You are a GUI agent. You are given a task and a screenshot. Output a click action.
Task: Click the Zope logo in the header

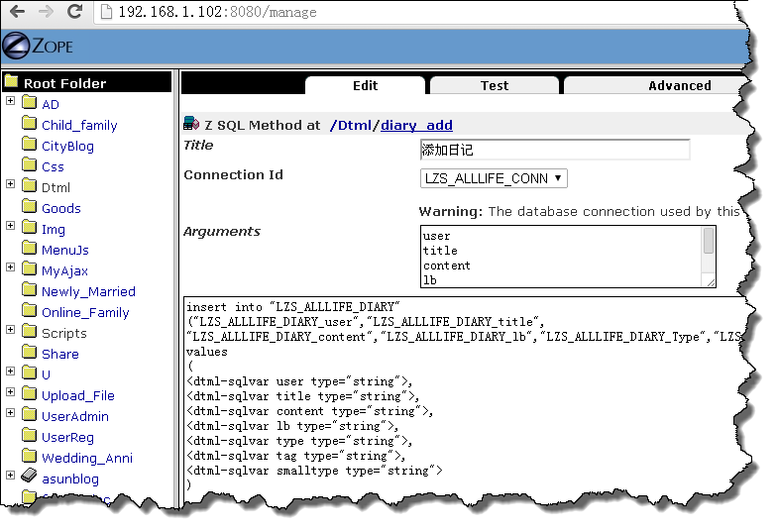click(x=38, y=47)
